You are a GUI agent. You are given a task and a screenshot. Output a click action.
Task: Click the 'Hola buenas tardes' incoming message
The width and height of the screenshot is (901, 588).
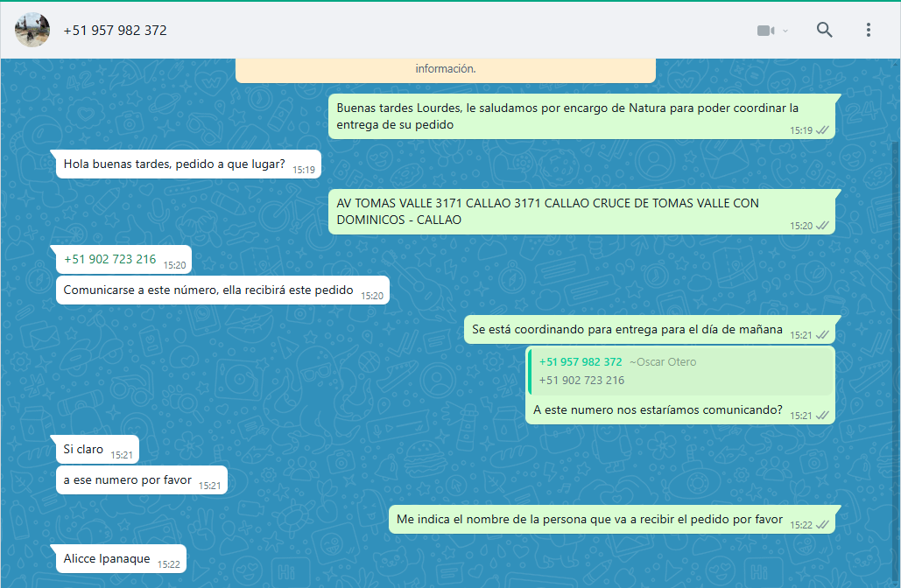(174, 164)
